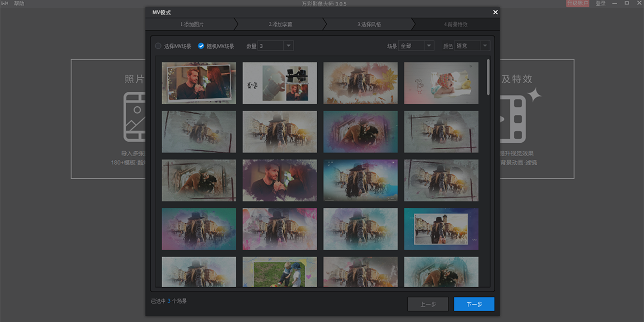Click the 下一步 button

[474, 304]
